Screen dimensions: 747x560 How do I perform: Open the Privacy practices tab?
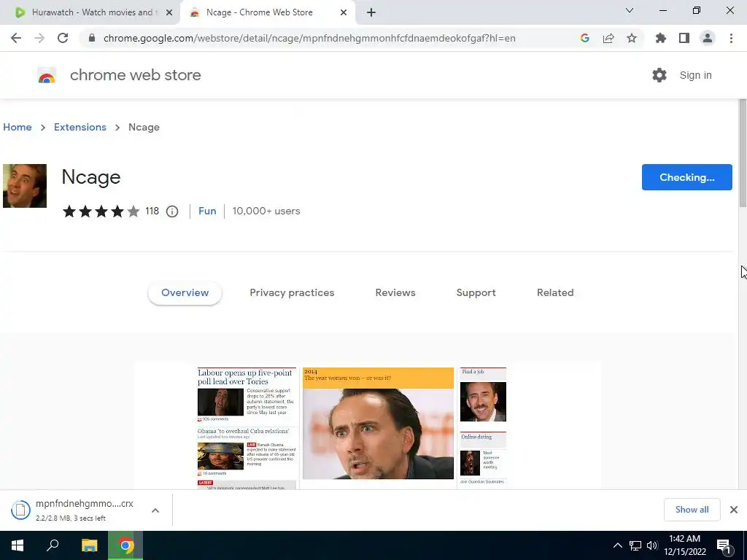pyautogui.click(x=292, y=293)
